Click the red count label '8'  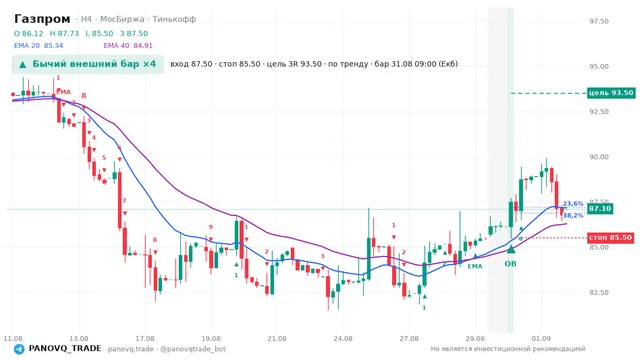point(155,240)
